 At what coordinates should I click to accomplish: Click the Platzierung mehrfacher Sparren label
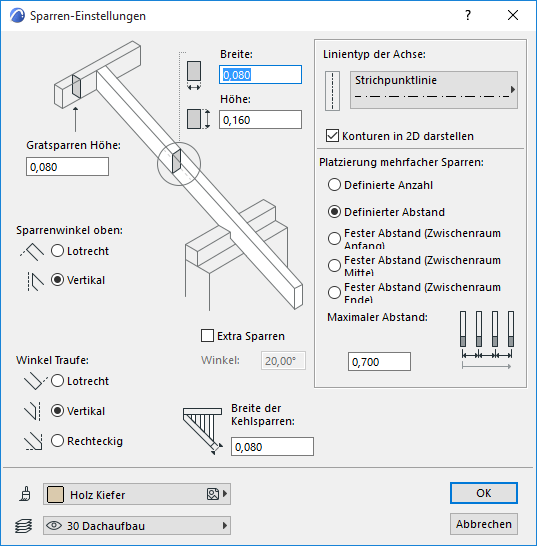click(x=402, y=162)
